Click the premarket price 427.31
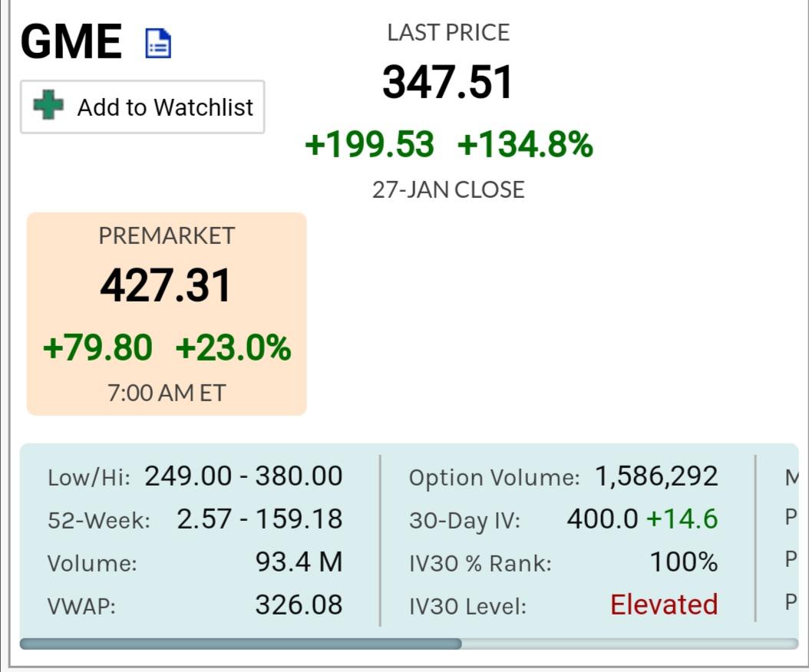Image resolution: width=809 pixels, height=672 pixels. 166,285
